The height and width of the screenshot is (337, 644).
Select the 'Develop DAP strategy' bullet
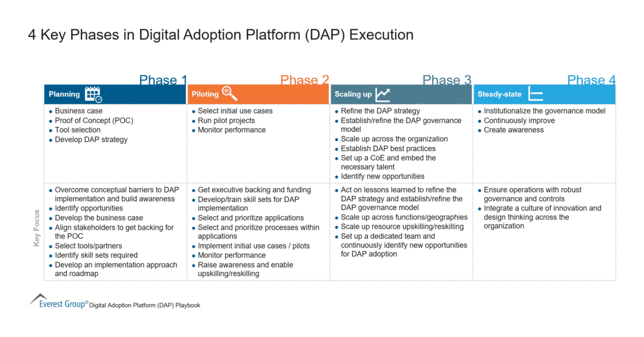point(91,140)
